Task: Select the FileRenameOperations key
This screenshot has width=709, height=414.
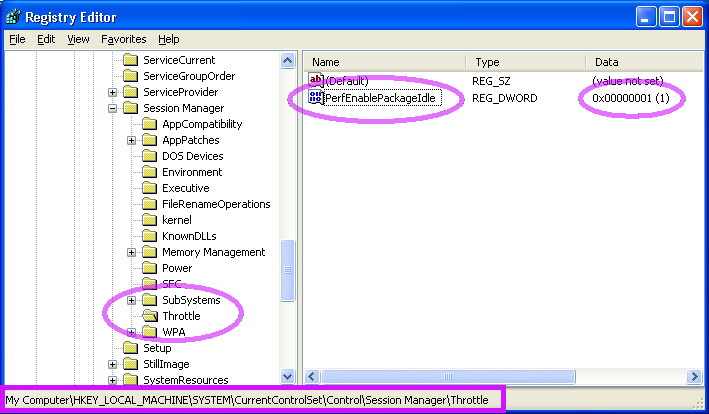Action: pyautogui.click(x=216, y=204)
